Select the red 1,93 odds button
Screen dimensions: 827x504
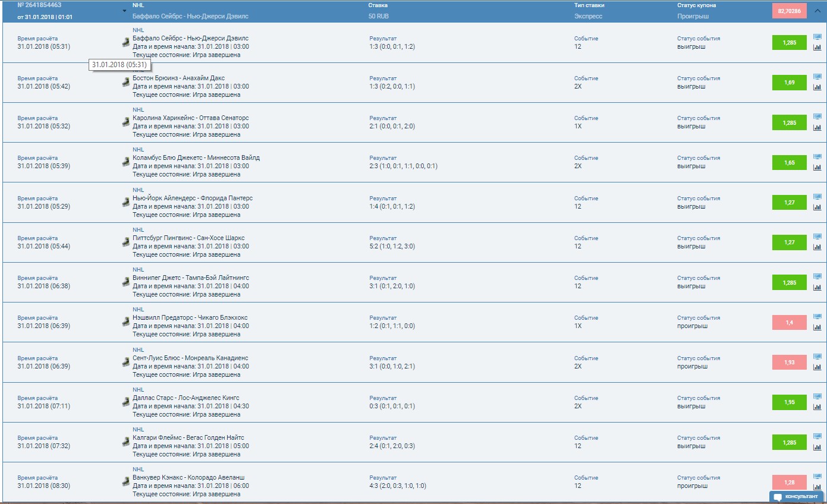790,363
